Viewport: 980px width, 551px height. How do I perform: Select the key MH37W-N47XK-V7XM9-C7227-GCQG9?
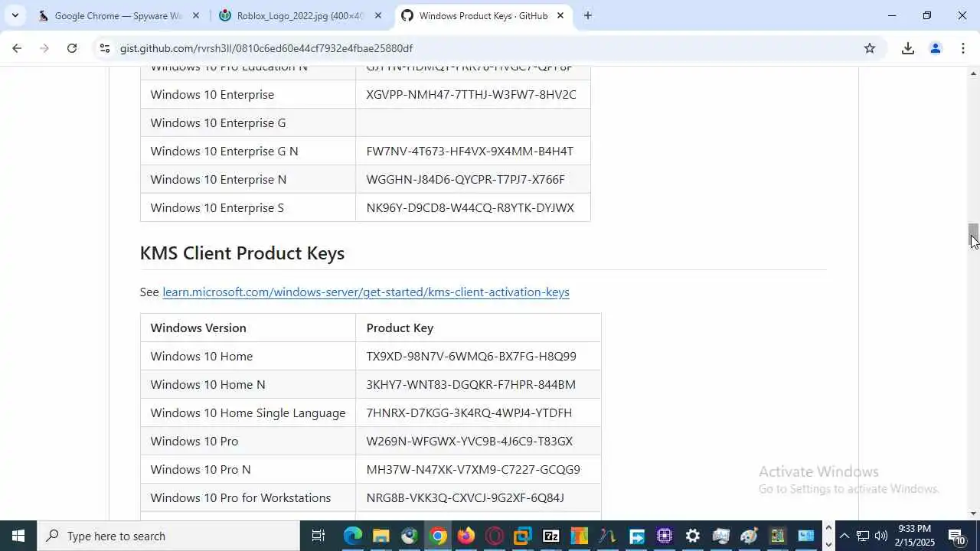coord(473,469)
